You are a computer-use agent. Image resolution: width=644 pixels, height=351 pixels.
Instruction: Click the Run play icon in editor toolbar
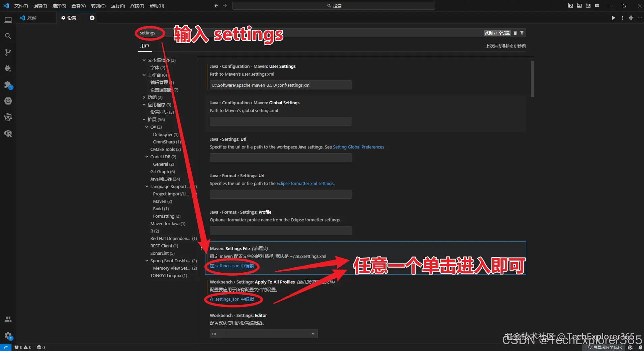coord(613,18)
